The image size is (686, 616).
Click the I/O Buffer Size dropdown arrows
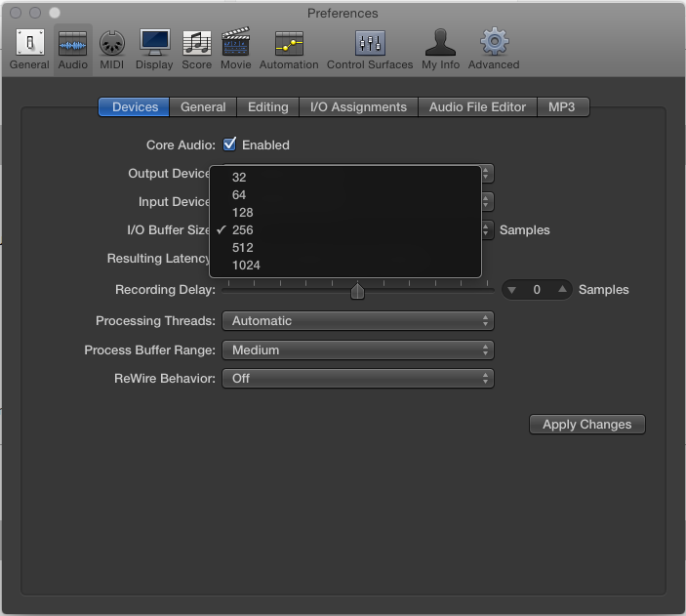pyautogui.click(x=487, y=229)
